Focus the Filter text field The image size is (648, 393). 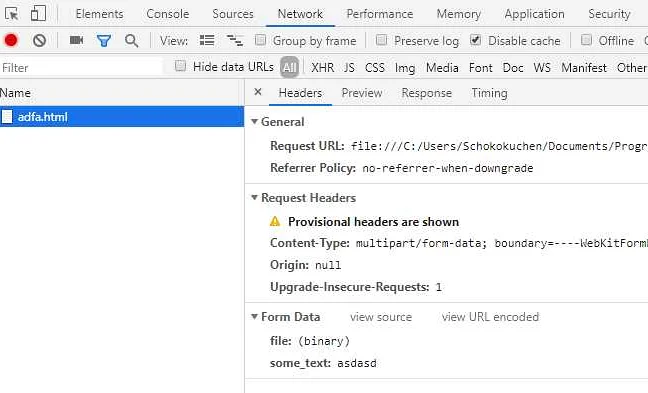tap(81, 67)
